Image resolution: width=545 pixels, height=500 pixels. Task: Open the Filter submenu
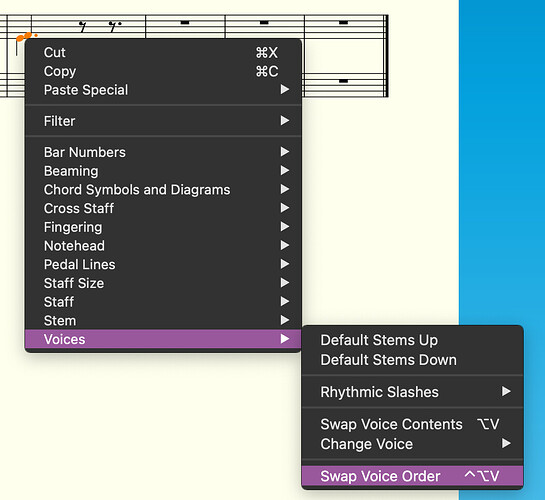point(163,121)
